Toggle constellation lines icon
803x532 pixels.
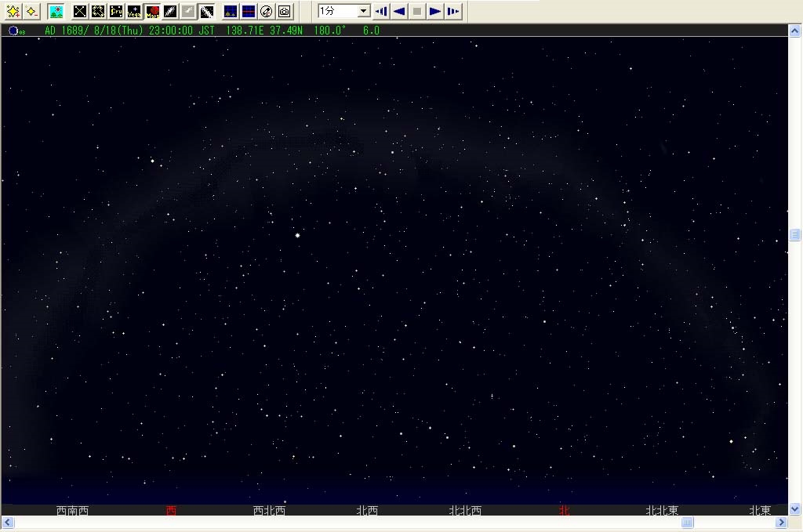[x=80, y=11]
